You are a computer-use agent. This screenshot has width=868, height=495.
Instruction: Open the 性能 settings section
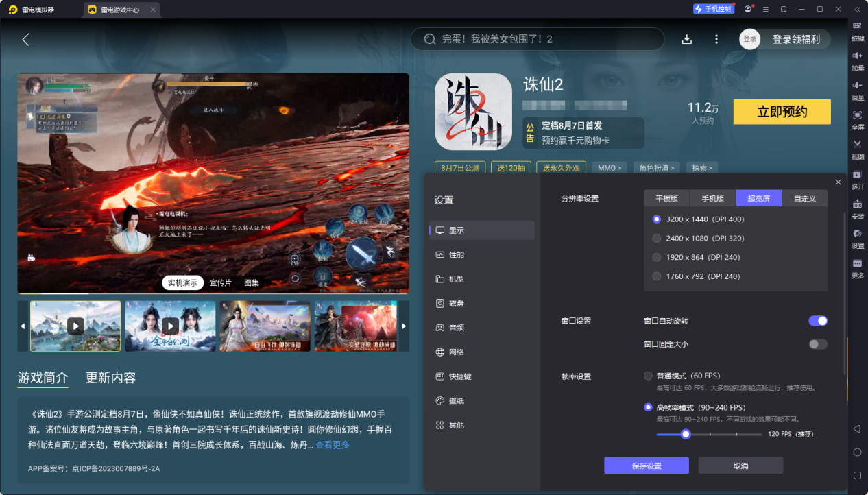482,254
